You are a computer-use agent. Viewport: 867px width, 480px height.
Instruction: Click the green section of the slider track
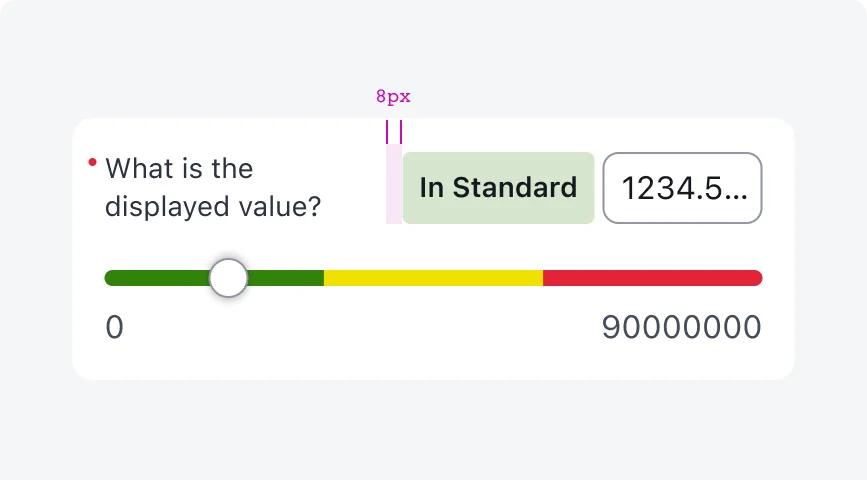pos(160,278)
